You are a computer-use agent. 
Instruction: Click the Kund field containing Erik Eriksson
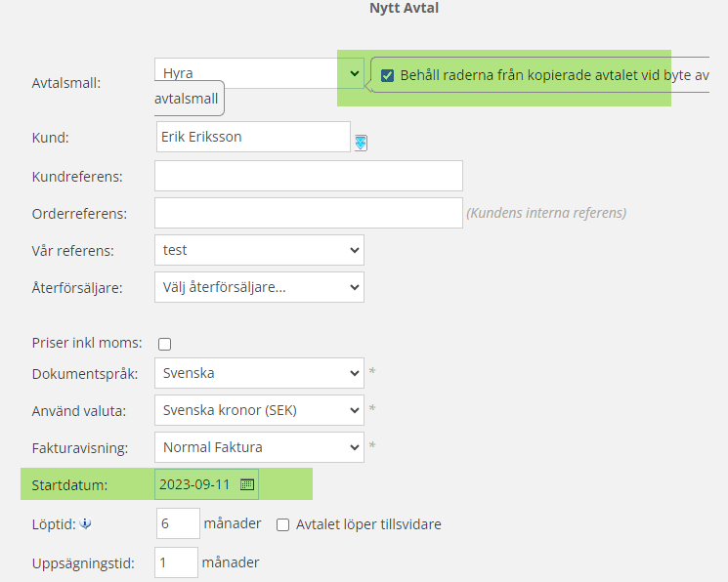[x=252, y=138]
